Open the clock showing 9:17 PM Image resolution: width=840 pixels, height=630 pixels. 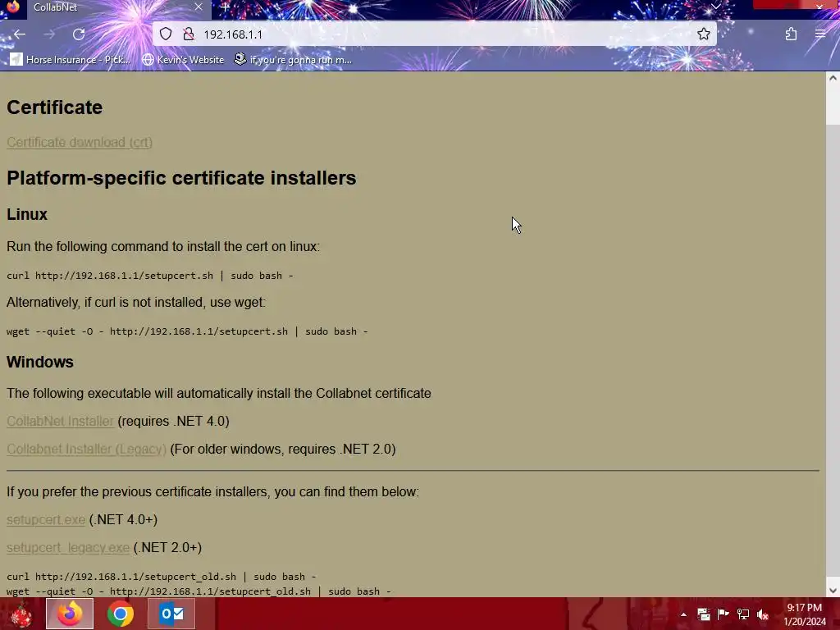point(805,614)
